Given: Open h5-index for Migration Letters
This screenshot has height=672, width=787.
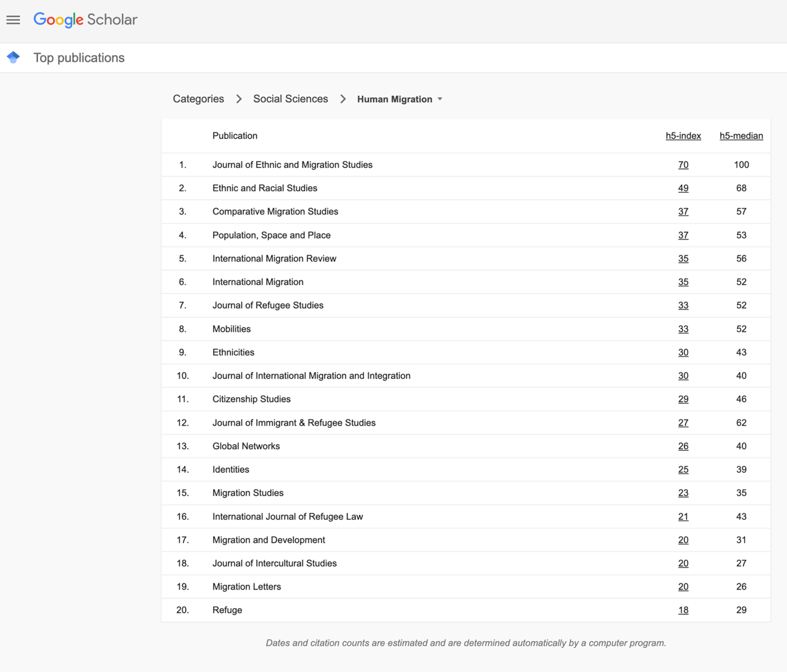Looking at the screenshot, I should 683,587.
